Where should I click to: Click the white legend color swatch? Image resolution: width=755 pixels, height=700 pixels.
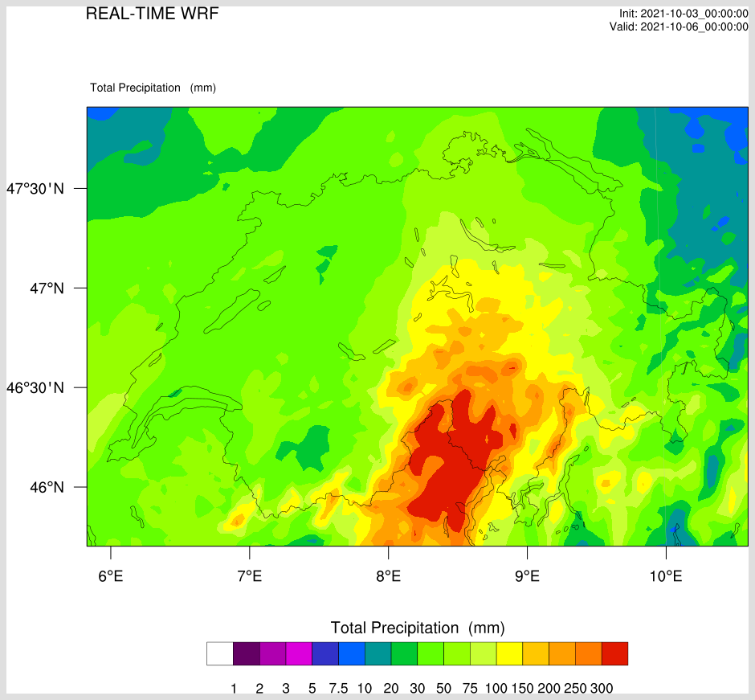pos(219,653)
